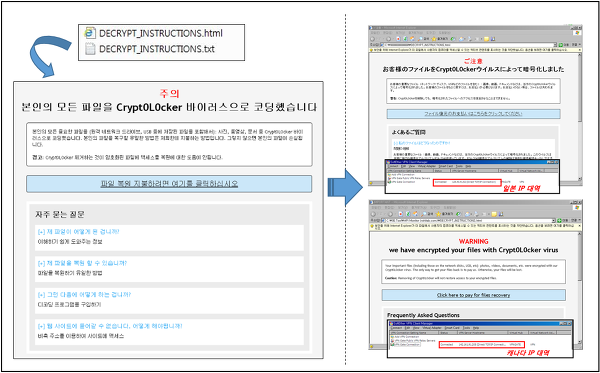Open Virtual Adapter menu in Japan-IP VPN window
600x373 pixels.
(427, 166)
